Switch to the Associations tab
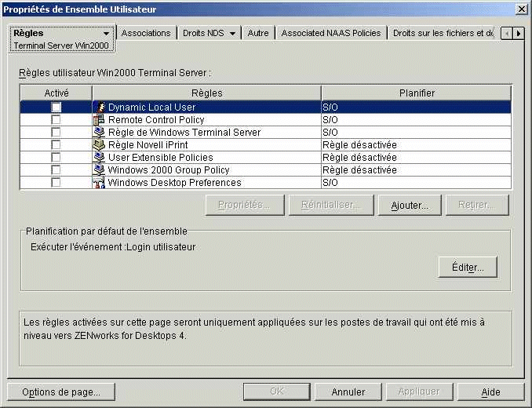Screen dimensions: 532x408 146,33
